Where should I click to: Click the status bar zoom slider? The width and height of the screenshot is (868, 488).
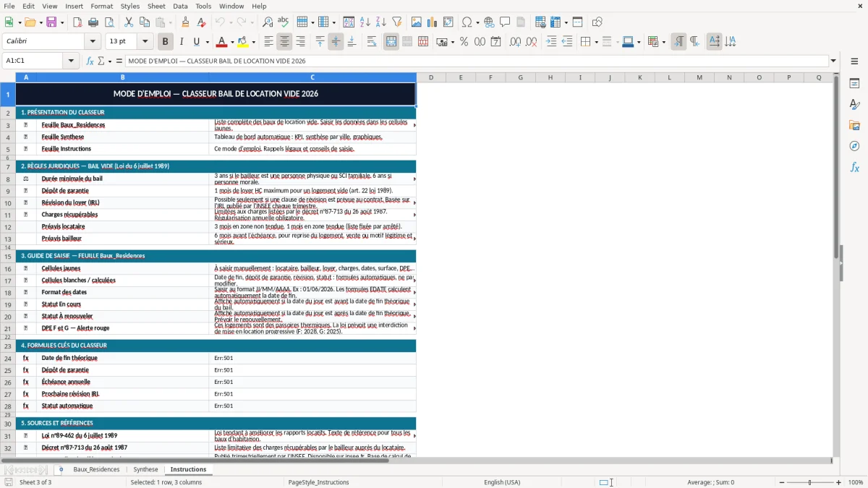click(x=810, y=482)
